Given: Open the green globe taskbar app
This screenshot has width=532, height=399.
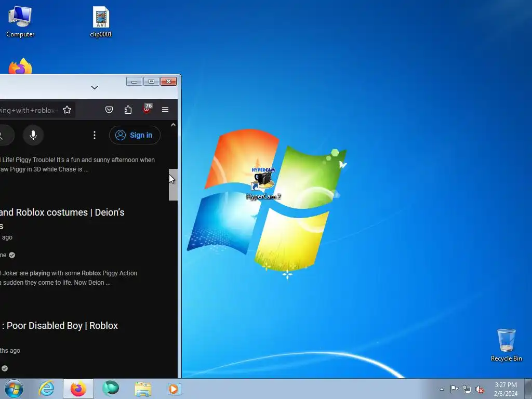Looking at the screenshot, I should [111, 389].
